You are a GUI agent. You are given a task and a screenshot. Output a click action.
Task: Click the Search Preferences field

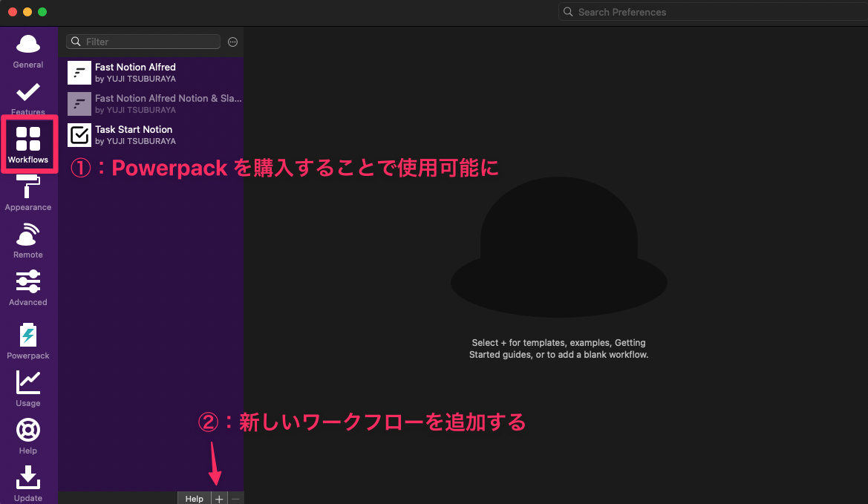pyautogui.click(x=713, y=12)
